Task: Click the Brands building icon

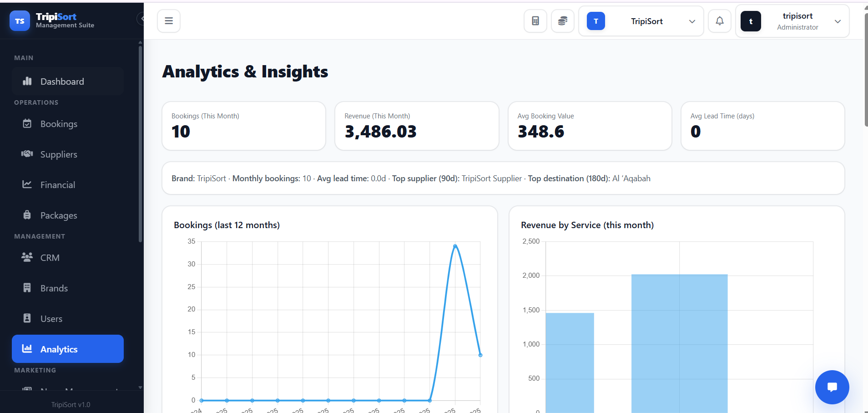Action: pos(27,288)
